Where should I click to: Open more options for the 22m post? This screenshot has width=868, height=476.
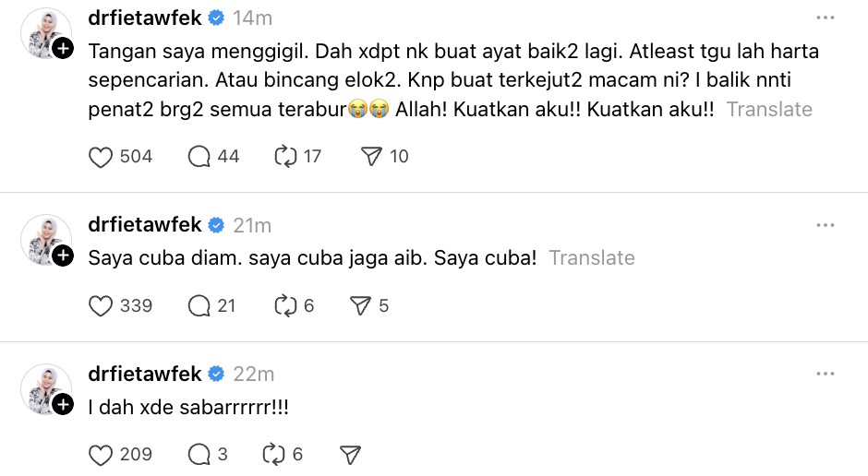825,374
